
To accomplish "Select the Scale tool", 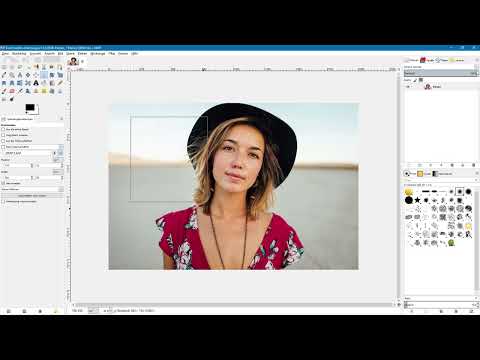I will [60, 75].
